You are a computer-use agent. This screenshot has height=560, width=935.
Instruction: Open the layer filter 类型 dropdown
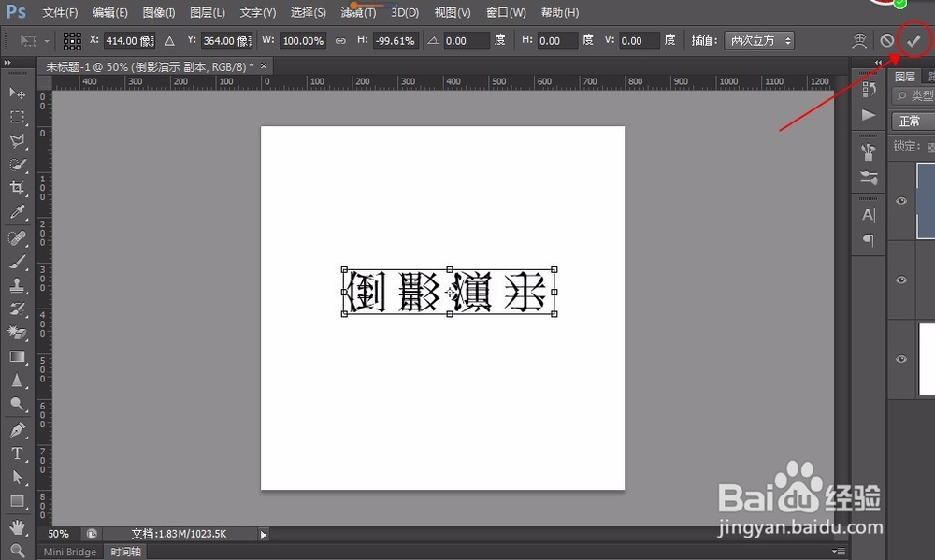tap(913, 96)
